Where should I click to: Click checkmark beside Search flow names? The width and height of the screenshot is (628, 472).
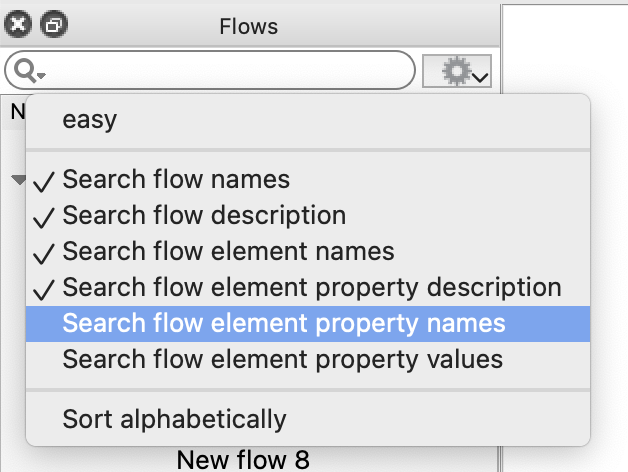[x=44, y=182]
